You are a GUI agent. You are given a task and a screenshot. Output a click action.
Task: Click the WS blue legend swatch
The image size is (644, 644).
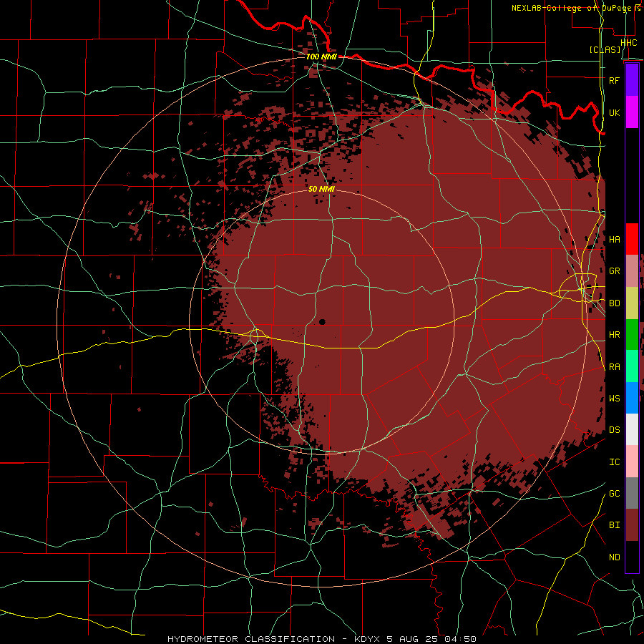coord(632,398)
